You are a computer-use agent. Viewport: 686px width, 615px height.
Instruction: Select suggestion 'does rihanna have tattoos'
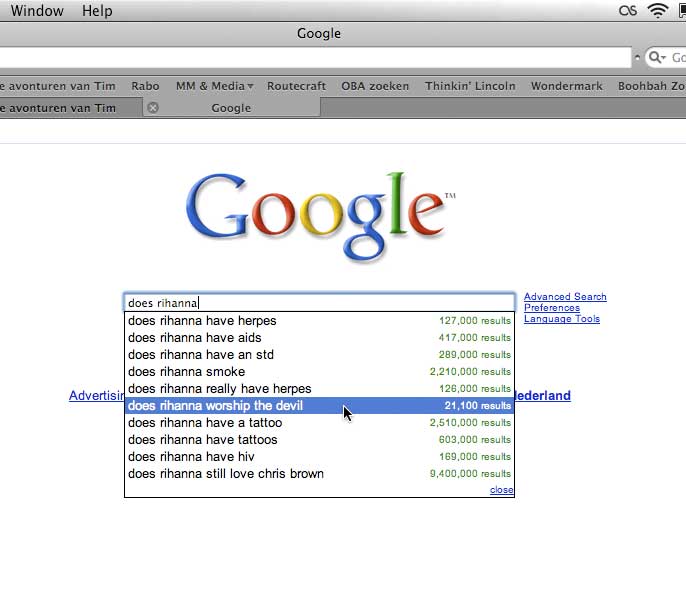(x=319, y=440)
